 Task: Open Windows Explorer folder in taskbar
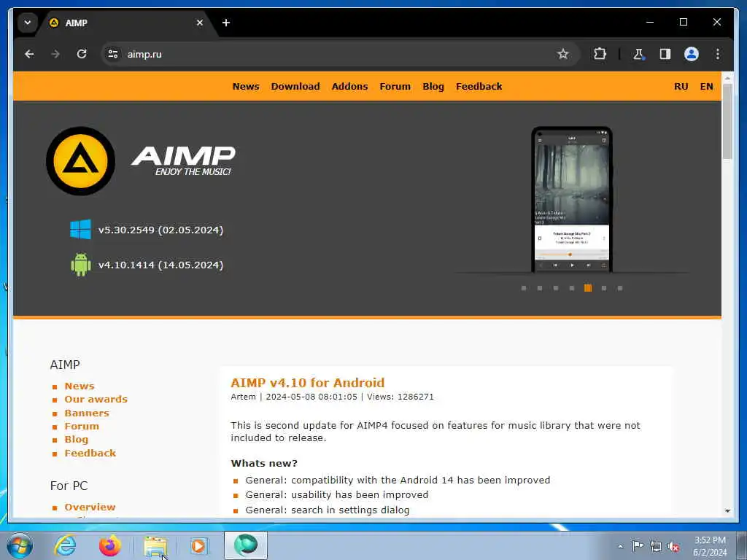(155, 546)
